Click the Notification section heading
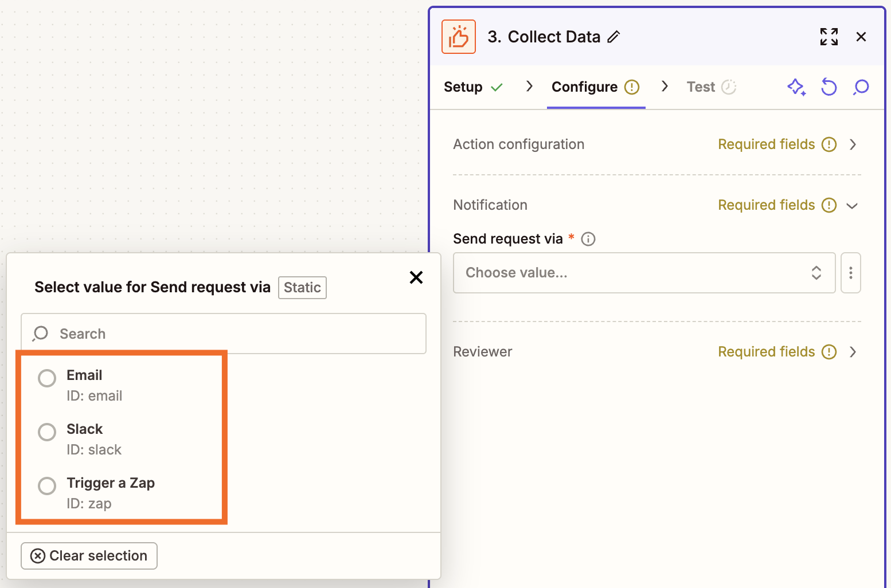891x588 pixels. [x=490, y=205]
